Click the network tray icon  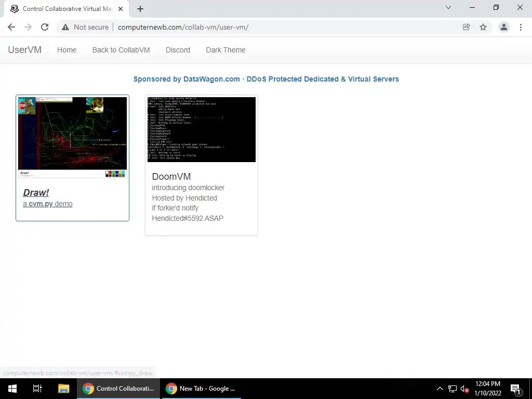(453, 389)
